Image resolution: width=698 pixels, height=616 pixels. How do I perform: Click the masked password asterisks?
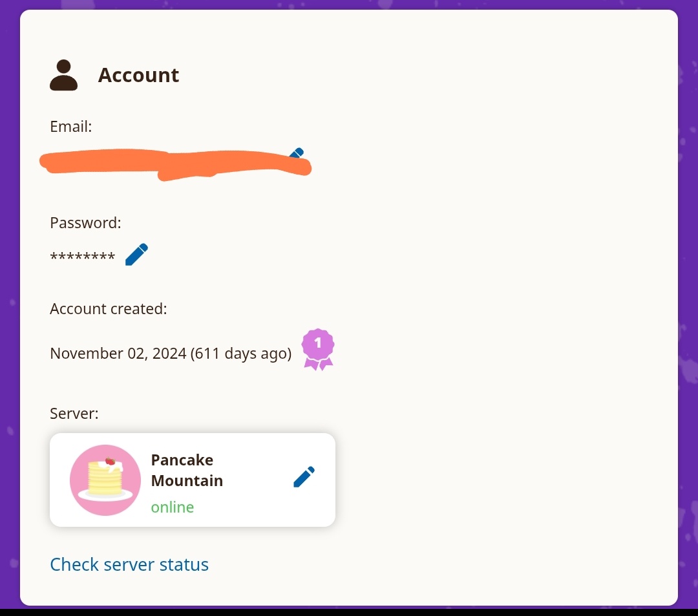pyautogui.click(x=82, y=257)
